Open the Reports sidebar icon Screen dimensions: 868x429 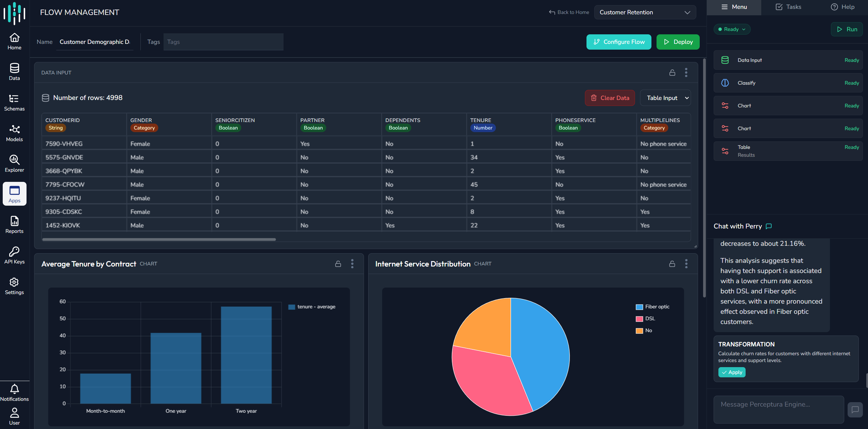coord(14,225)
